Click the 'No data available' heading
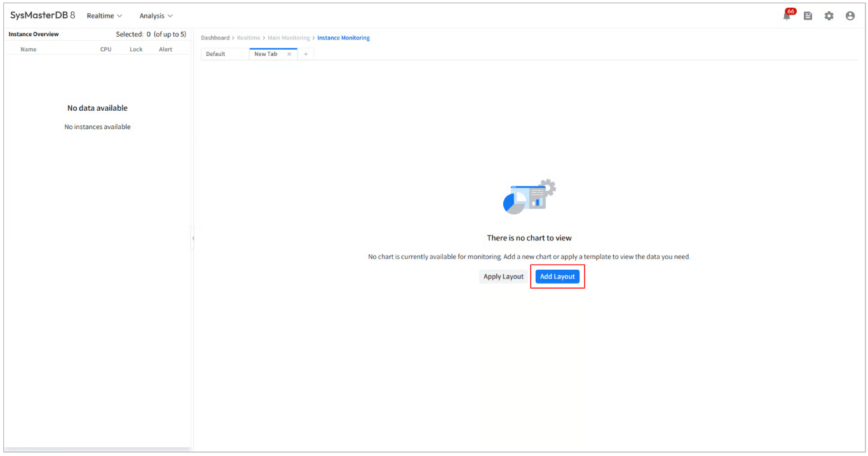 [97, 108]
